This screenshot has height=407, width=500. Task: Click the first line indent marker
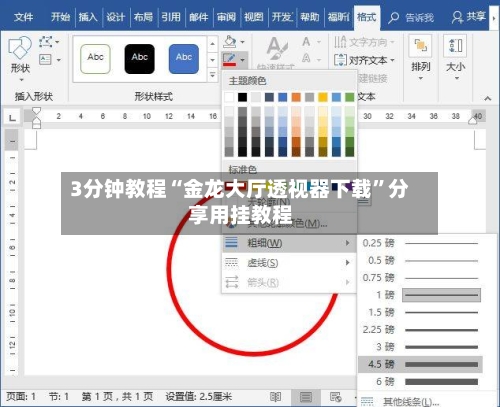(x=36, y=111)
